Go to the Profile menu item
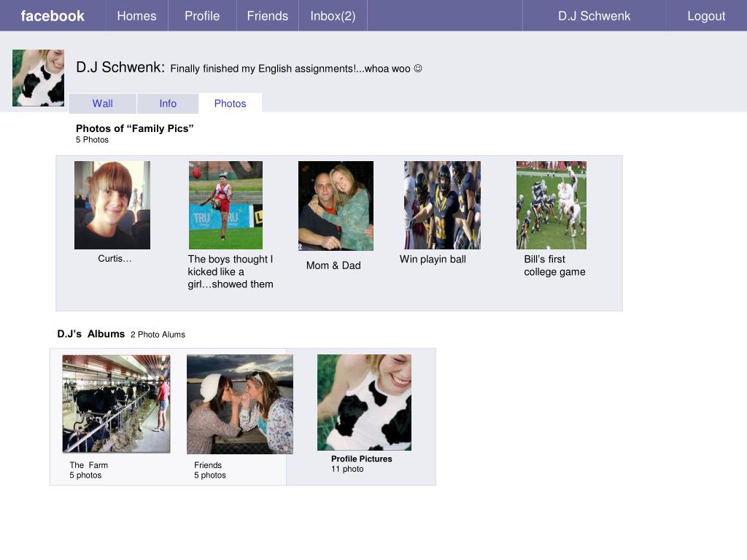The image size is (747, 560). (x=202, y=16)
